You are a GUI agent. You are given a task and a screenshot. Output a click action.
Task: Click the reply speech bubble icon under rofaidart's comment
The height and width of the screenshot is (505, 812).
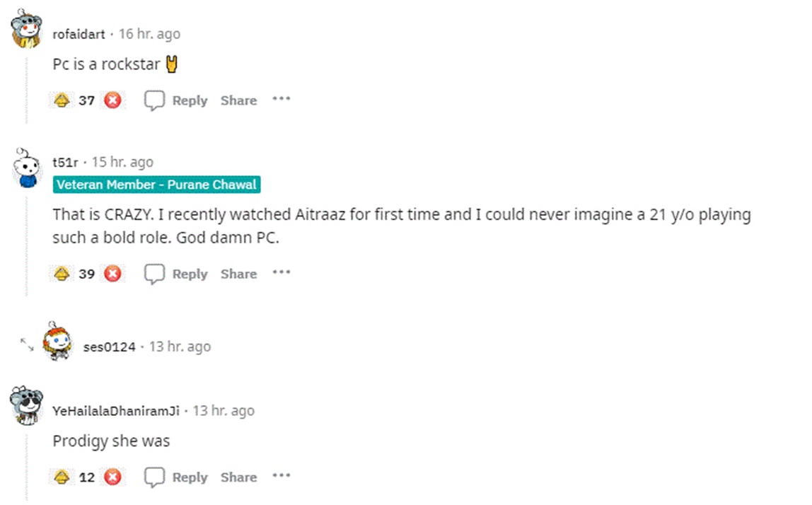(x=154, y=100)
